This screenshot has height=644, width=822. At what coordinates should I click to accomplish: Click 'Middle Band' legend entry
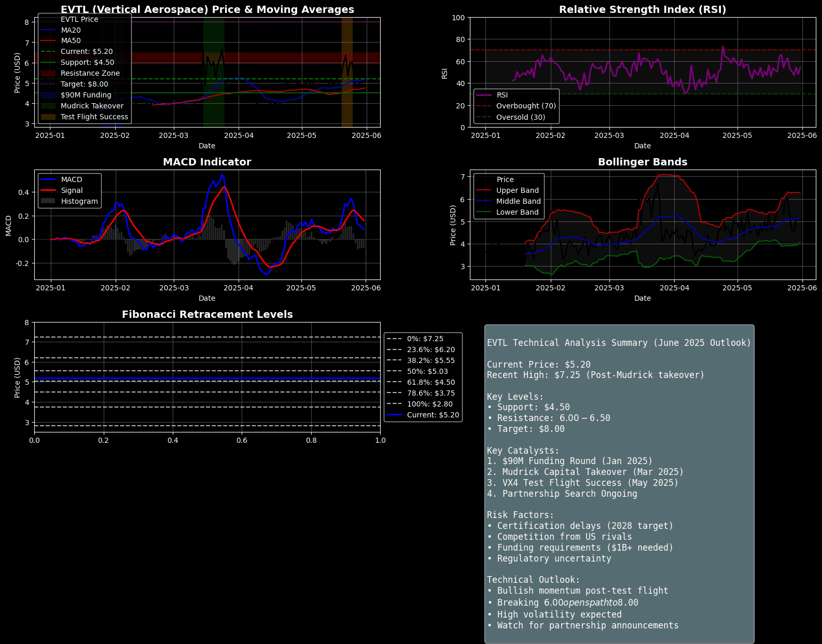click(x=509, y=202)
